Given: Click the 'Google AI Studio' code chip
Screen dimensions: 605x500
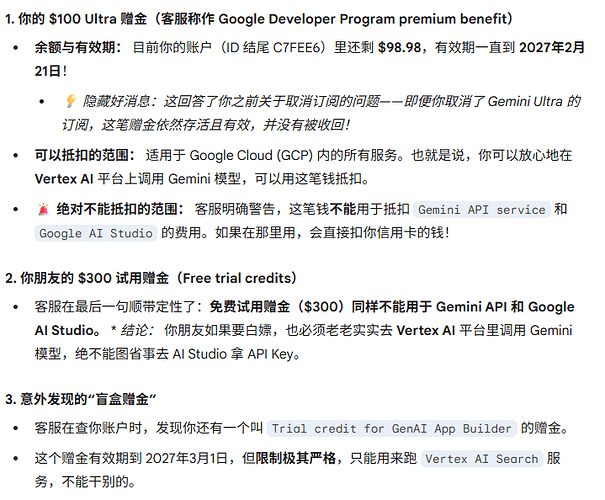Looking at the screenshot, I should tap(96, 233).
